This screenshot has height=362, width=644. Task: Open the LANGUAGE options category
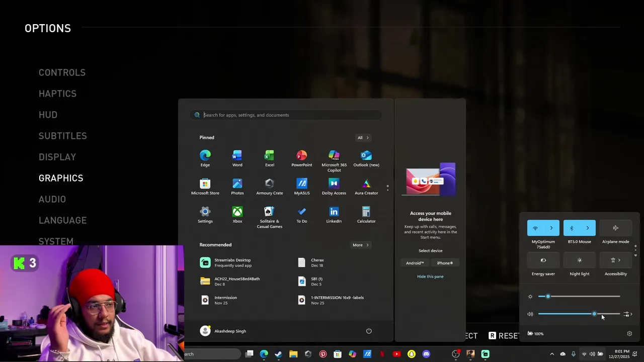click(62, 220)
